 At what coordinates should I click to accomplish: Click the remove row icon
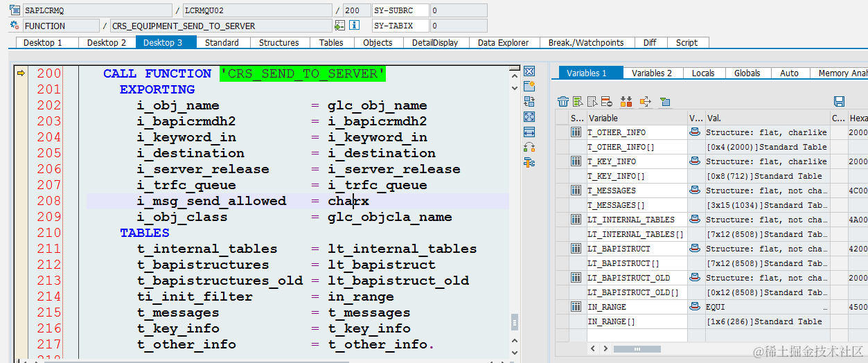click(606, 102)
